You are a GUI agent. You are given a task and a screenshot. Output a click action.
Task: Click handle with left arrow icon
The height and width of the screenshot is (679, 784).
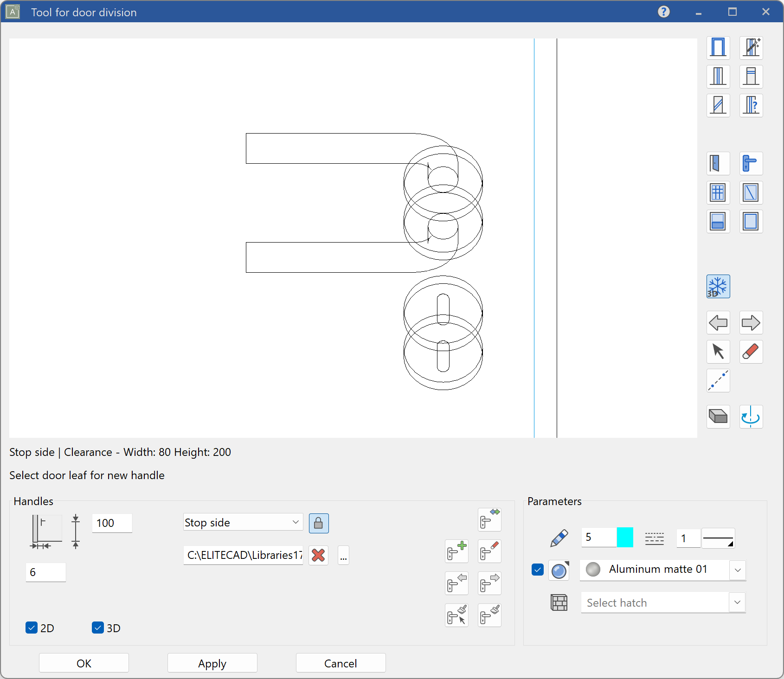point(456,583)
